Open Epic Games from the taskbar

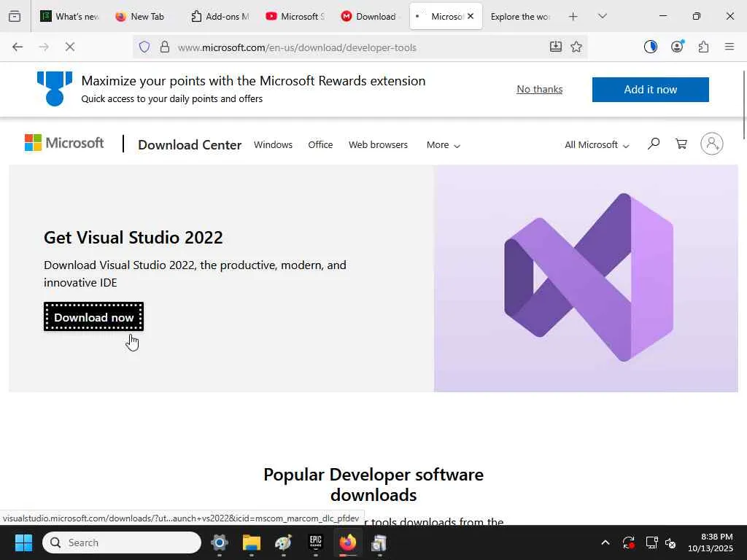[315, 543]
